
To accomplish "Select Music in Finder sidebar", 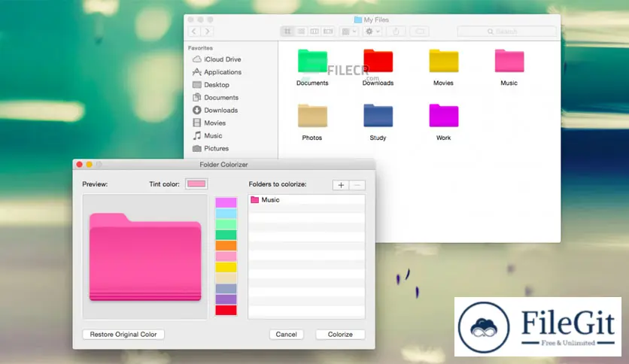I will point(208,135).
